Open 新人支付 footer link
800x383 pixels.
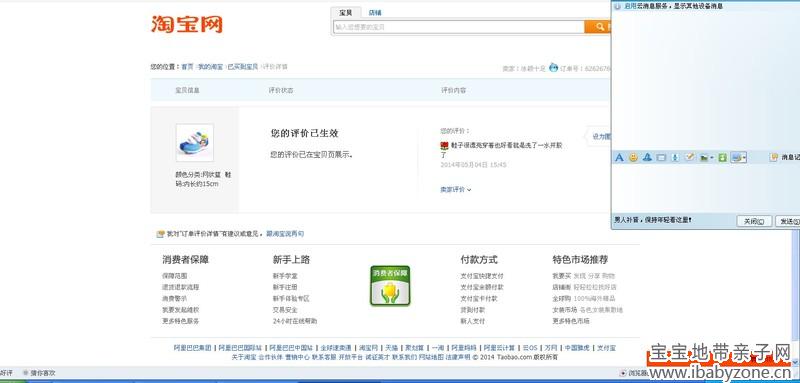pyautogui.click(x=473, y=321)
